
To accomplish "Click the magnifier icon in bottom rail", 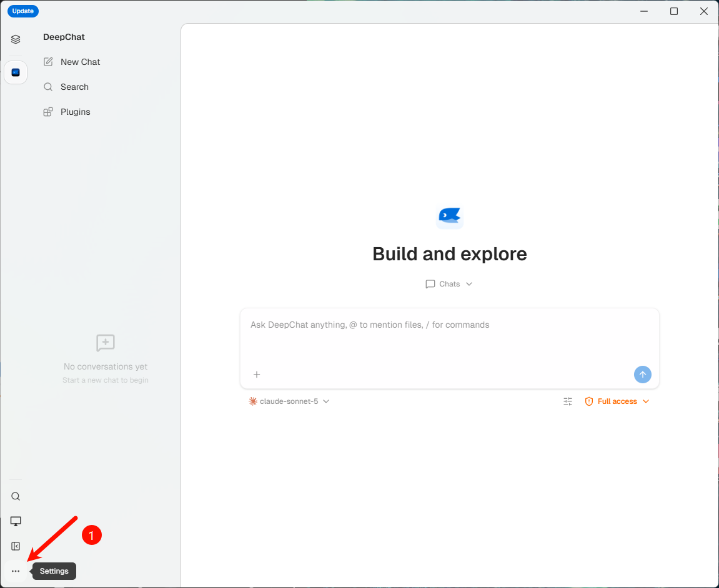I will coord(16,496).
